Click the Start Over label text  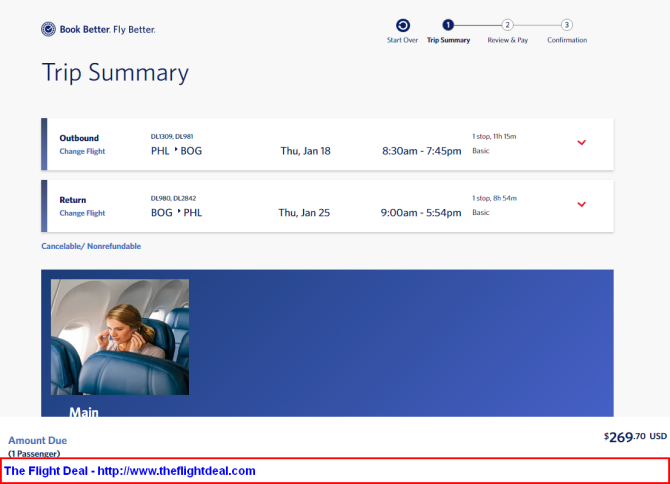(x=402, y=40)
